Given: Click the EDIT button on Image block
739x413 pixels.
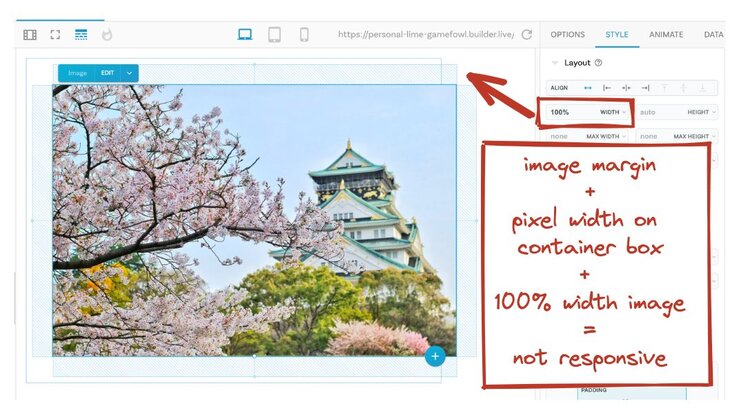Looking at the screenshot, I should (107, 73).
